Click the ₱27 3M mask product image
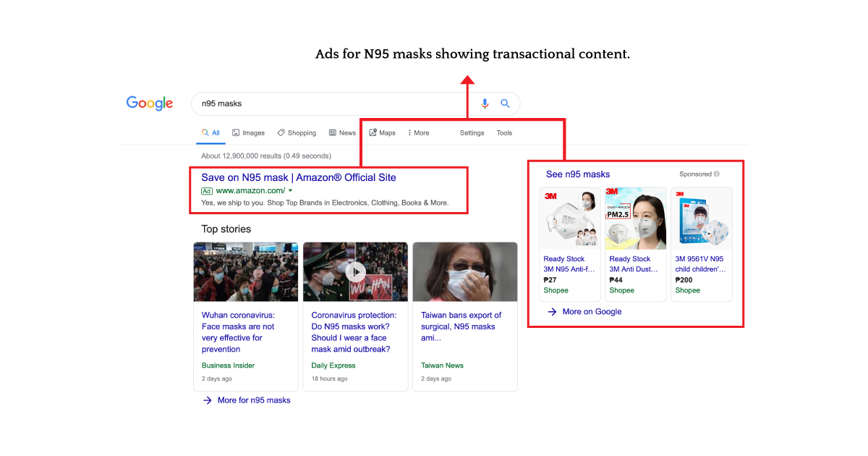Viewport: 868px width, 456px height. [570, 219]
